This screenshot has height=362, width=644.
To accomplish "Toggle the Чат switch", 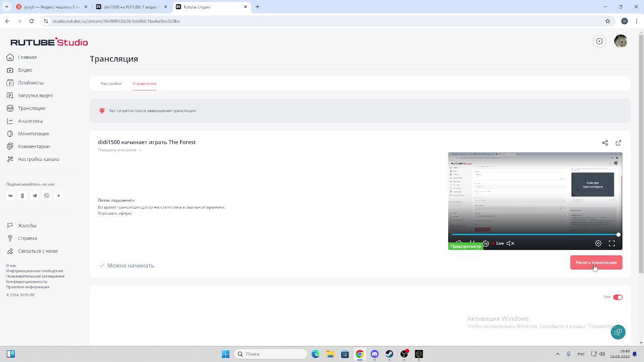I will coord(618,297).
